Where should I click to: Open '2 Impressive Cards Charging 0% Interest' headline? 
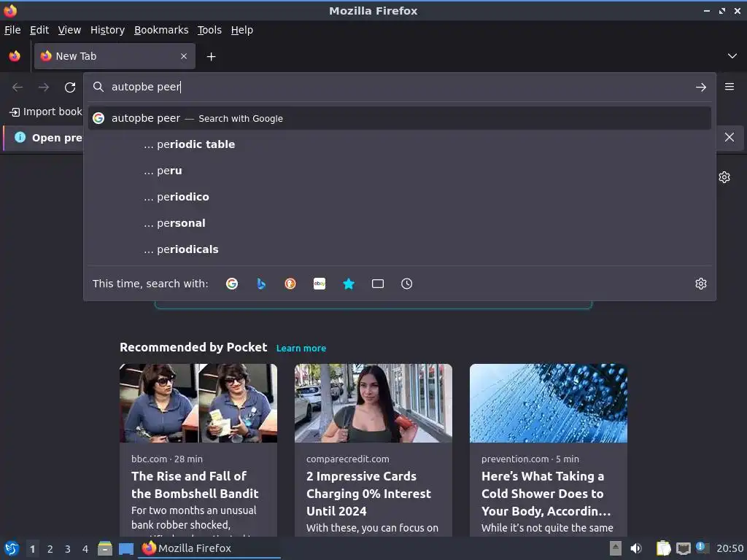coord(368,494)
